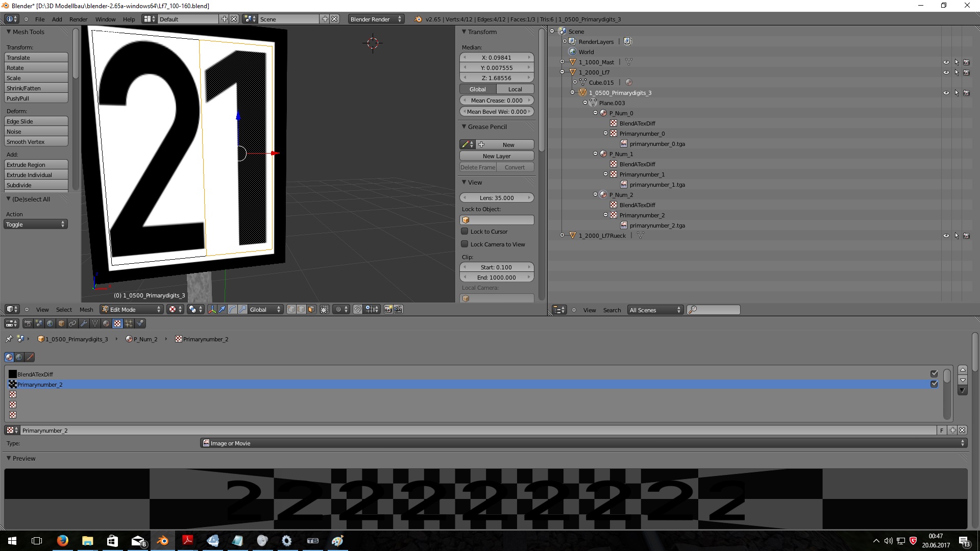
Task: Enable the Lock to Cursor checkbox
Action: point(464,232)
